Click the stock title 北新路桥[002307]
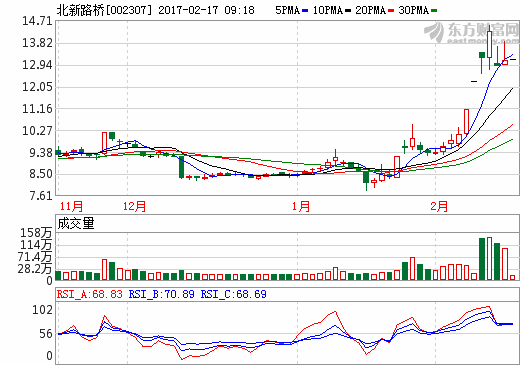520x365 pixels. (104, 10)
